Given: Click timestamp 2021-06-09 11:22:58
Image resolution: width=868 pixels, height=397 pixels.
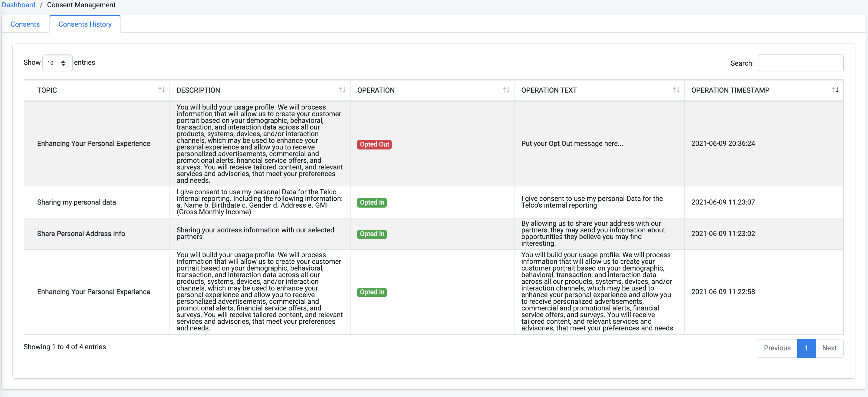Looking at the screenshot, I should (x=723, y=291).
